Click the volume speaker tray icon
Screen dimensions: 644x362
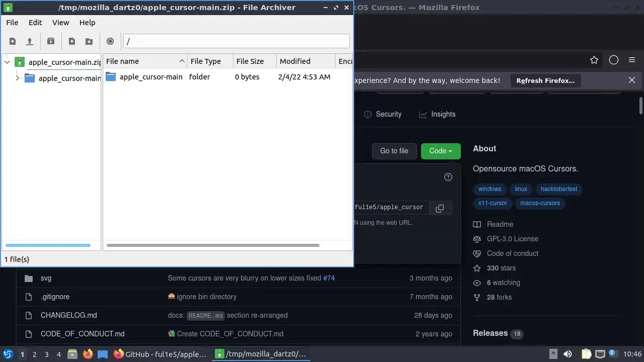(568, 354)
